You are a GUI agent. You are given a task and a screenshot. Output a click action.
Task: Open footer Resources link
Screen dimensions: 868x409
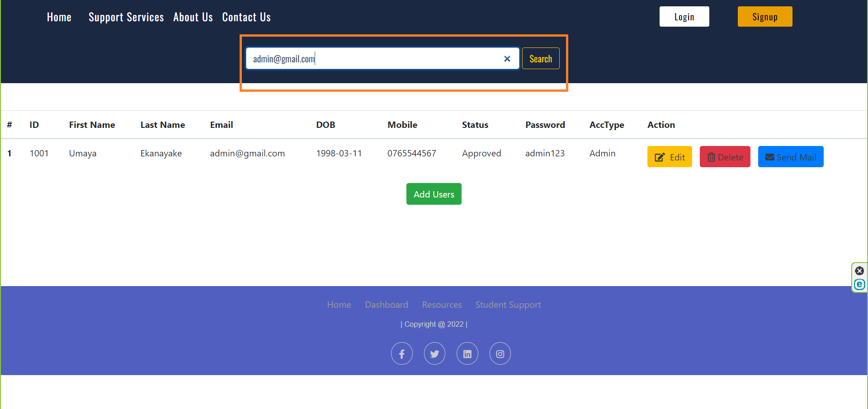442,305
